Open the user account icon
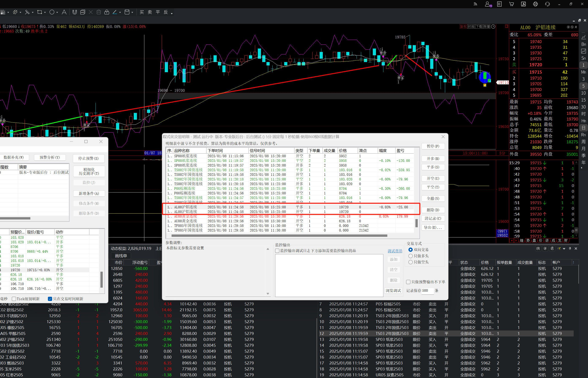This screenshot has width=588, height=378. (488, 4)
